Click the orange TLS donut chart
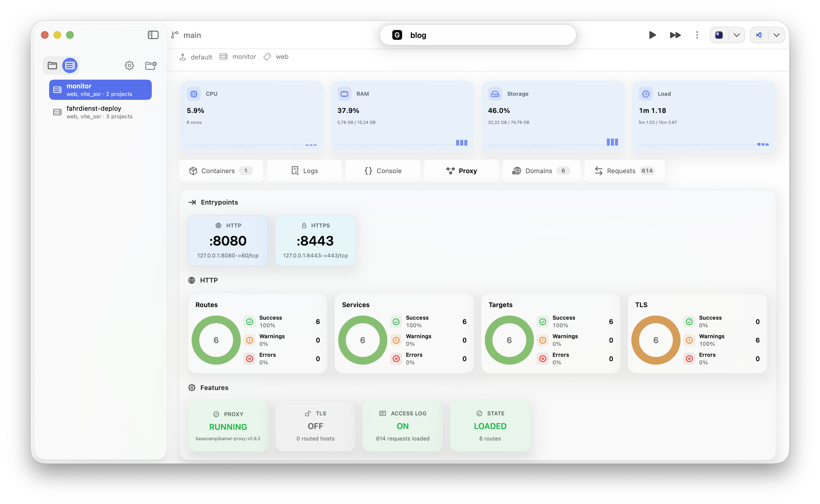Screen dimensions: 820x504 (656, 340)
